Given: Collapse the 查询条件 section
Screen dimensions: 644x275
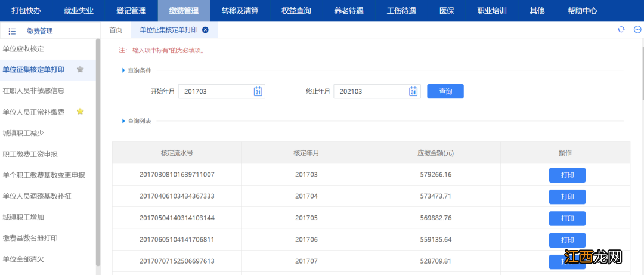Looking at the screenshot, I should click(x=123, y=70).
